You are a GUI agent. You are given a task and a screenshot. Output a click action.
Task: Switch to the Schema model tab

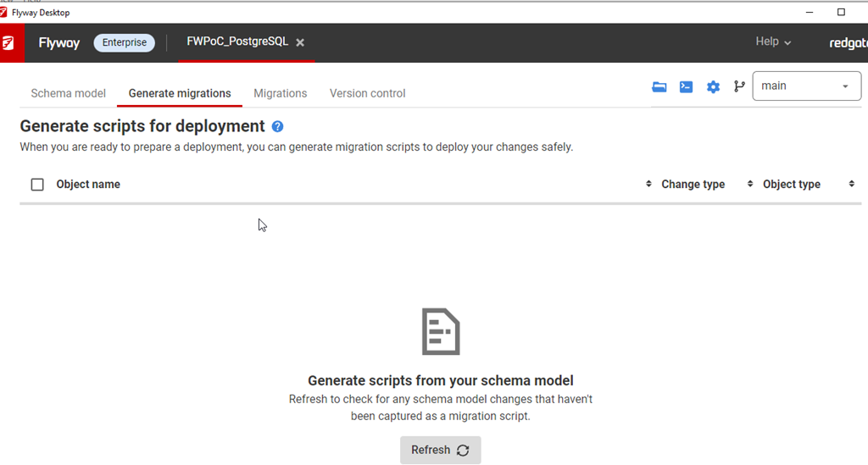[x=68, y=93]
